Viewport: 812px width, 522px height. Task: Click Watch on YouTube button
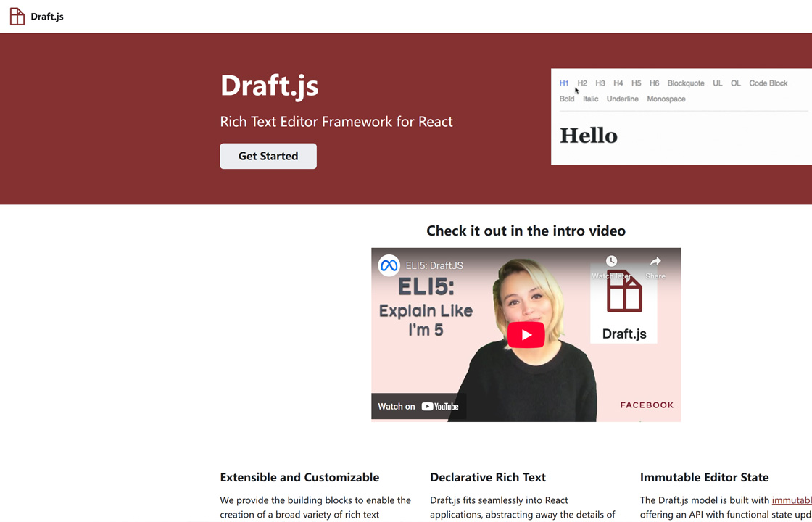tap(418, 407)
